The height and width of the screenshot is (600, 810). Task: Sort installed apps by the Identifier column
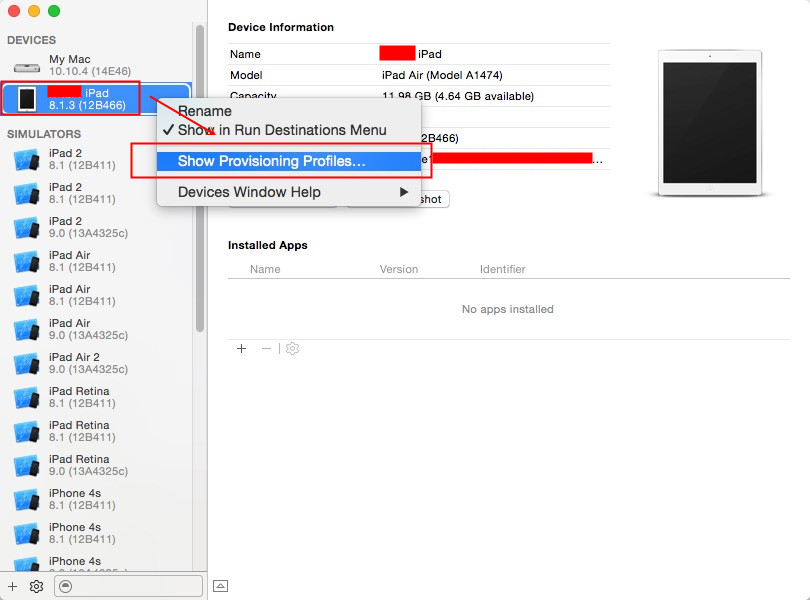(503, 269)
